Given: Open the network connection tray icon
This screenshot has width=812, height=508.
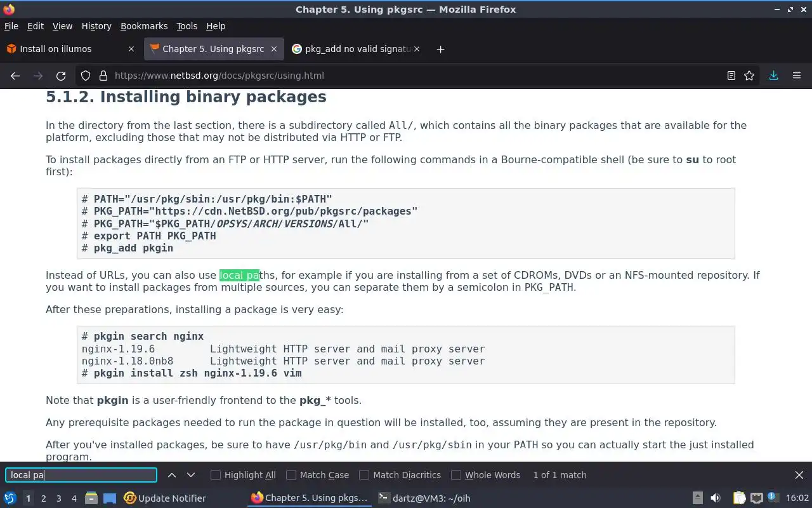Looking at the screenshot, I should click(757, 498).
